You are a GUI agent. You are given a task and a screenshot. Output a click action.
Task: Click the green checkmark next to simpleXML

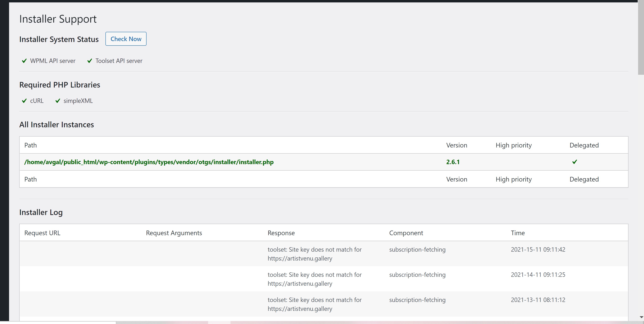58,101
